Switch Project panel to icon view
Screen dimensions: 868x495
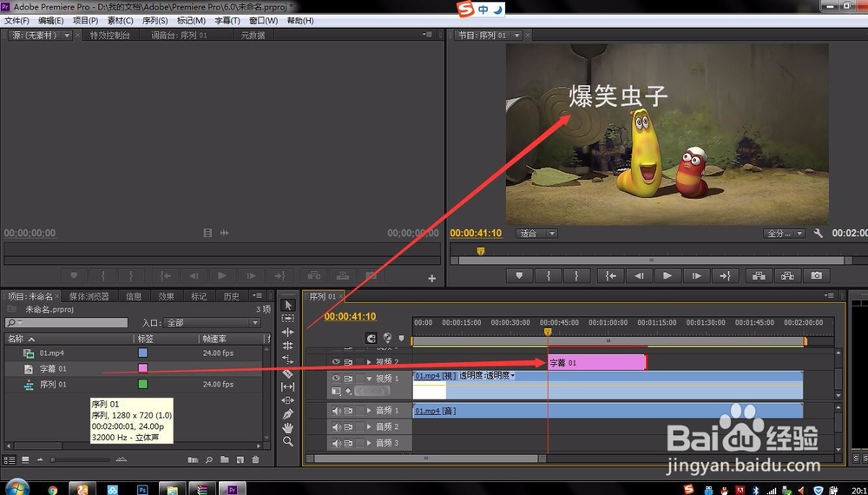pos(25,459)
